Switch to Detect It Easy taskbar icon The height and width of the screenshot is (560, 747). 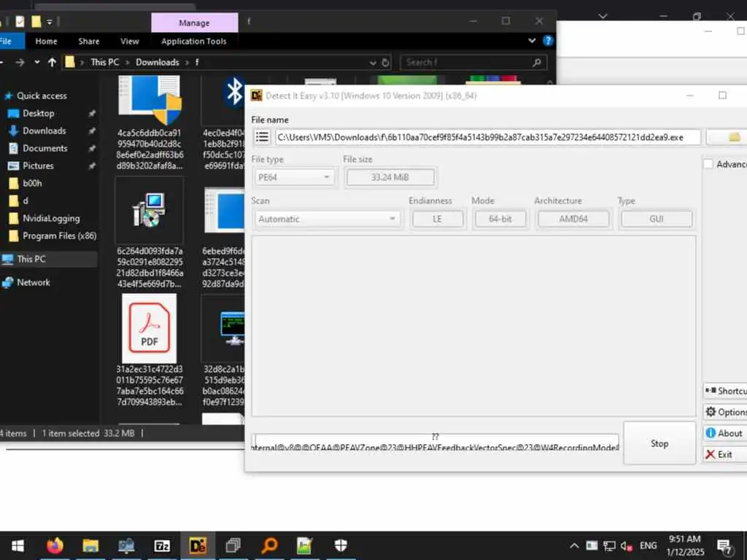pos(198,545)
